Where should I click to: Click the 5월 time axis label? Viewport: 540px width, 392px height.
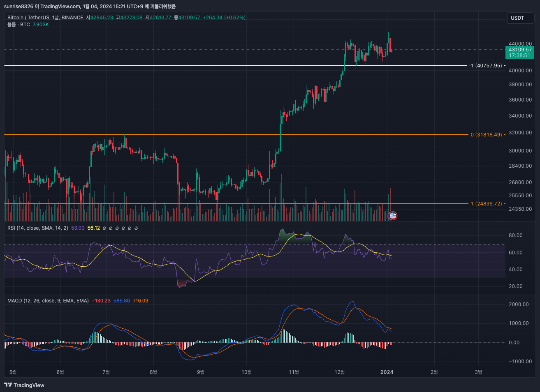[13, 372]
